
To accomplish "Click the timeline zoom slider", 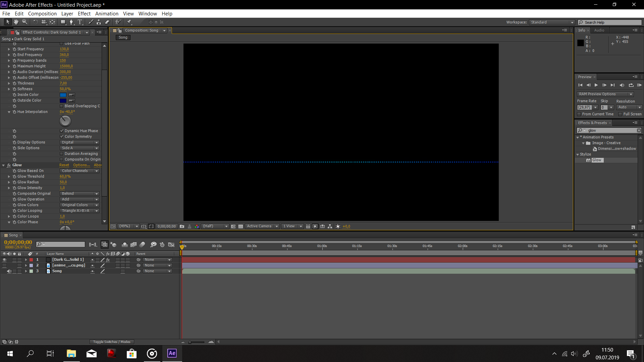I will click(197, 342).
